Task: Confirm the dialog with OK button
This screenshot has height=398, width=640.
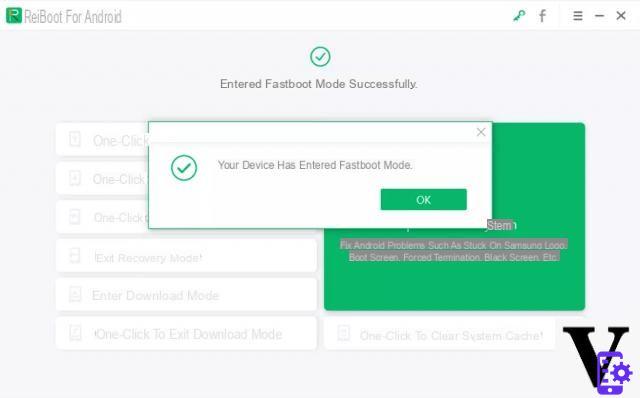Action: click(x=423, y=200)
